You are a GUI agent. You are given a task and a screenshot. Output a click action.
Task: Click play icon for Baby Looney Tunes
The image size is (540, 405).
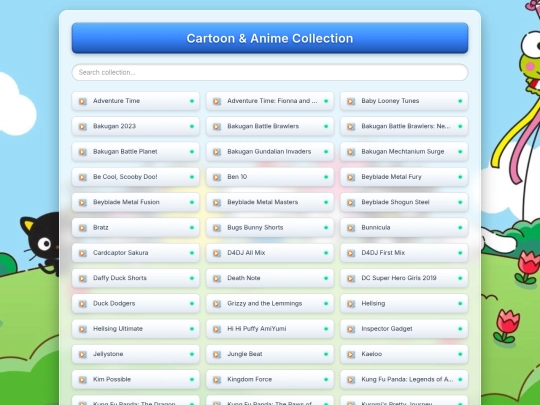pyautogui.click(x=351, y=101)
